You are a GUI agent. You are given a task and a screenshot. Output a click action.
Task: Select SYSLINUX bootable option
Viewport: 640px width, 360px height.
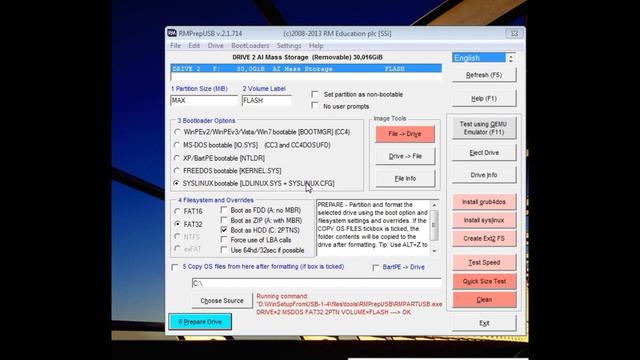177,184
